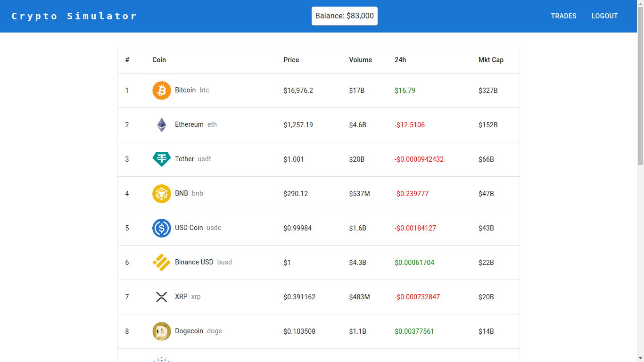
Task: Click the USD Coin logo icon
Action: 161,228
